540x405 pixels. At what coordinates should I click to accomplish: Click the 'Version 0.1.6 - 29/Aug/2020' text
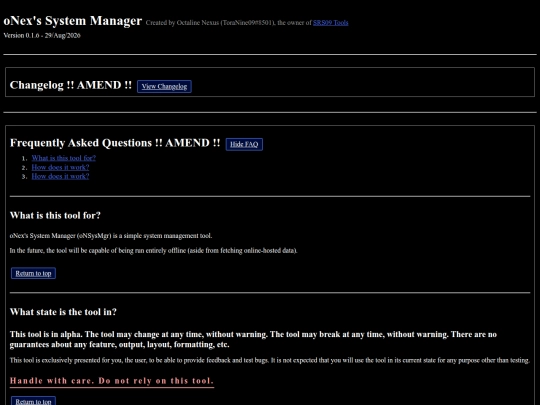[42, 35]
